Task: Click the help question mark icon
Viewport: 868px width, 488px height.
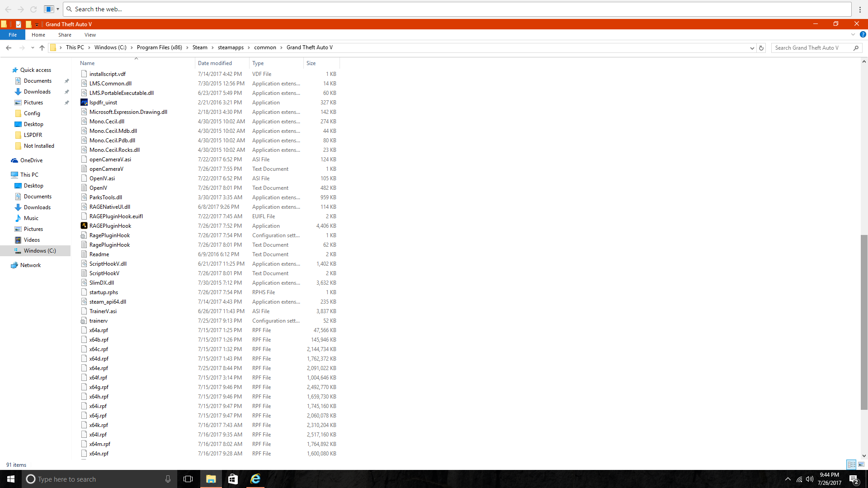Action: 863,35
